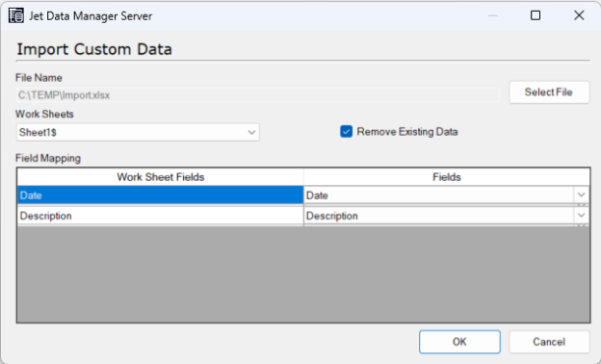Confirm import with OK button
Viewport: 601px width, 364px height.
[459, 342]
